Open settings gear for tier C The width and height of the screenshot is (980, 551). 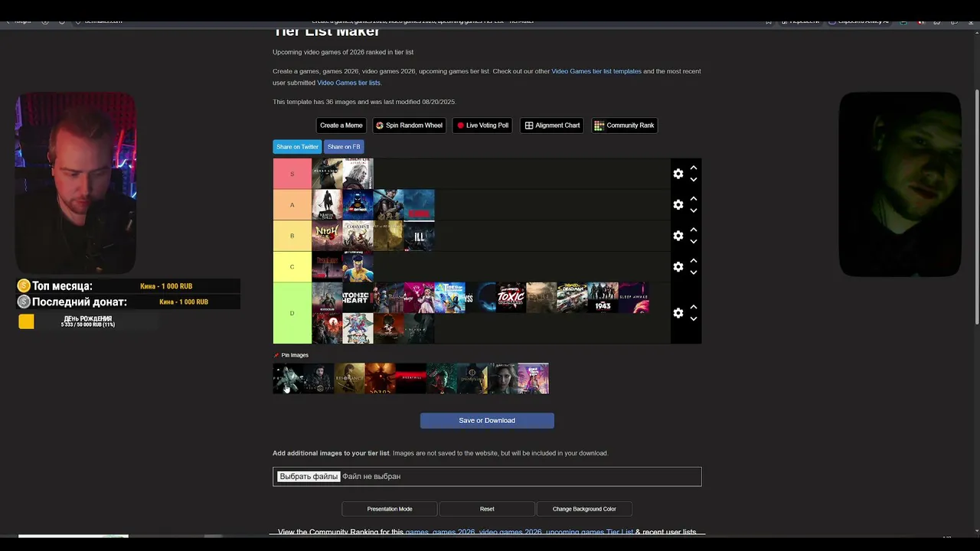(x=678, y=266)
